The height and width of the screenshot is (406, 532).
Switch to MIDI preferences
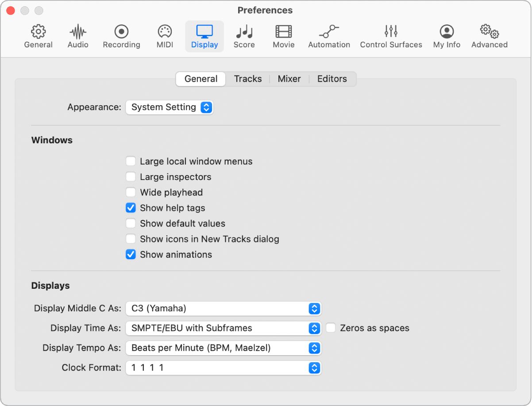click(x=165, y=36)
